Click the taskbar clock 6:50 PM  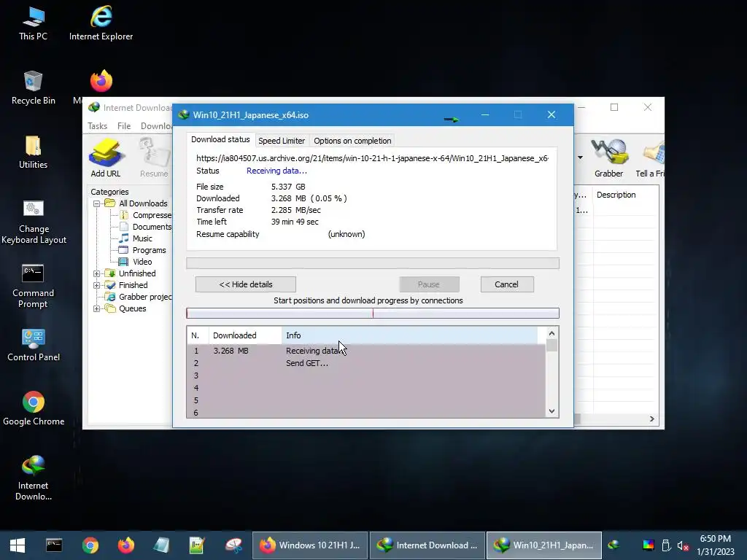pos(715,539)
